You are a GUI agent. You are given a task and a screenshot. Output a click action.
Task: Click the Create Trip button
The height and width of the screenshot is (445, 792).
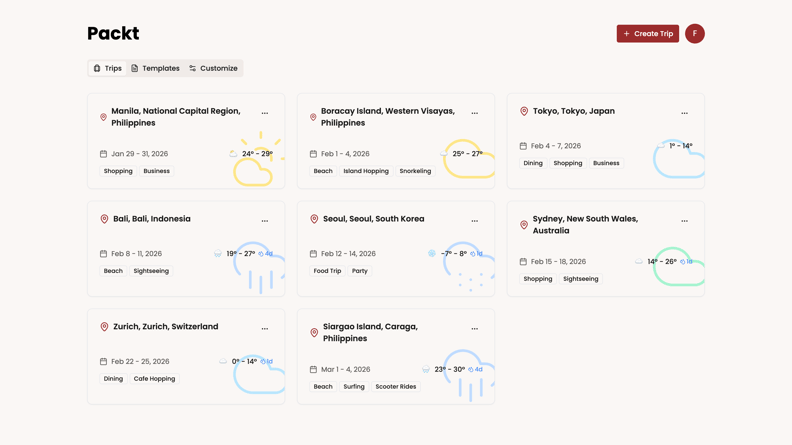(648, 34)
